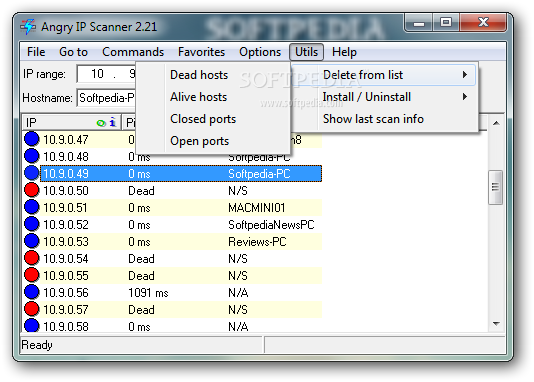Open the Commands menu
Viewport: 534px width, 382px height.
(x=133, y=52)
